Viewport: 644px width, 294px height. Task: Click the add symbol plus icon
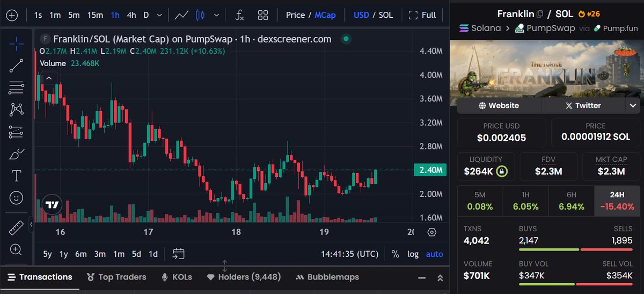(12, 15)
